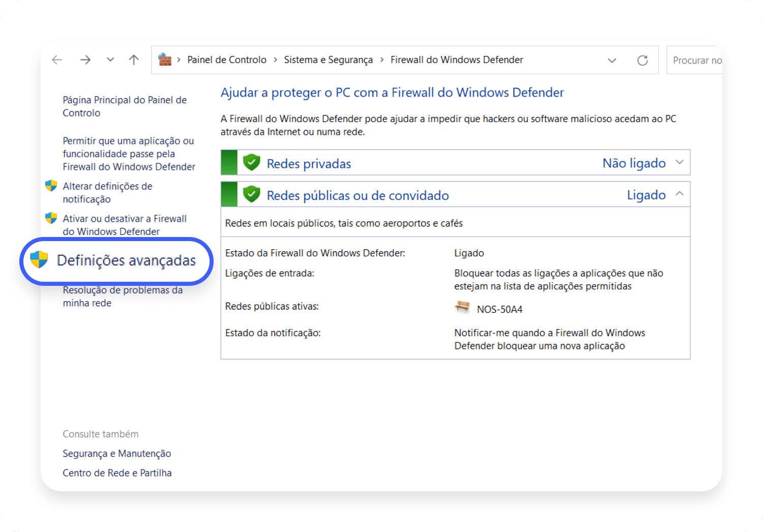The image size is (763, 532).
Task: Click Estado da Firewall do Windows Defender label
Action: [x=315, y=253]
